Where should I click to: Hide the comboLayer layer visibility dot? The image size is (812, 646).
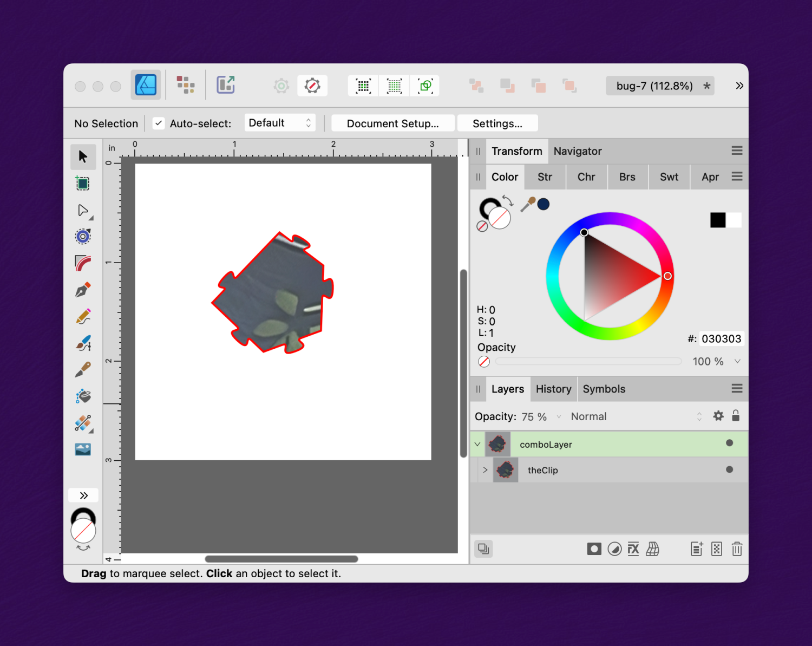coord(729,443)
